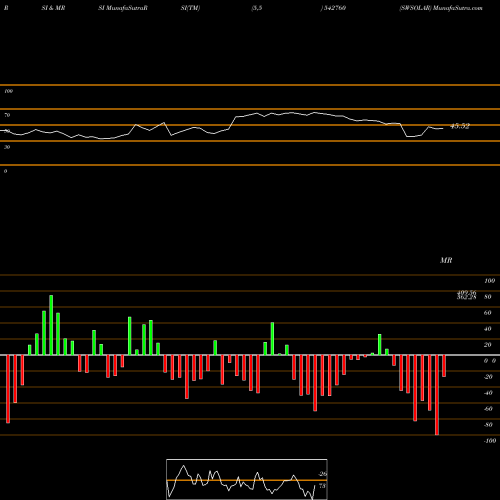The height and width of the screenshot is (500, 500).
Task: Click the RSI 30 level label
Action: click(x=7, y=147)
